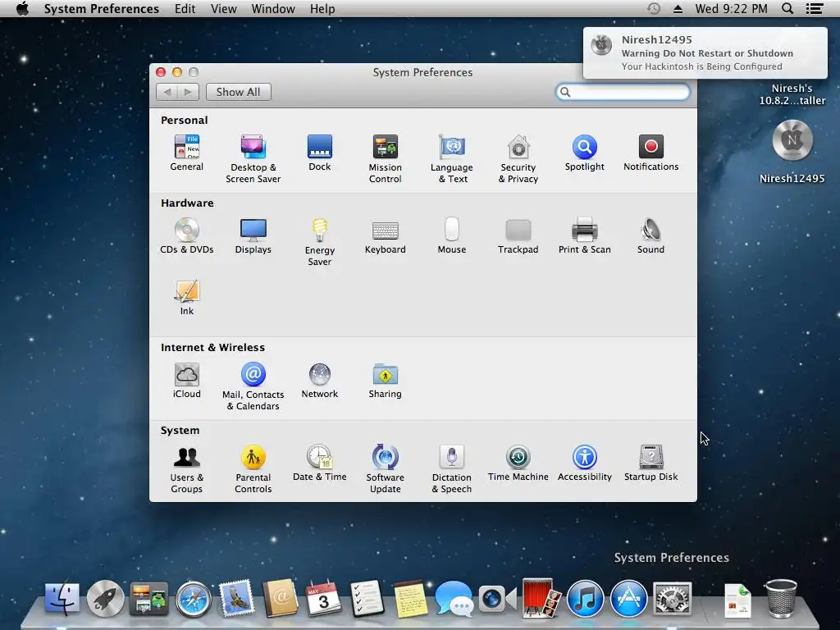
Task: Open Contacts from the Dock
Action: pyautogui.click(x=280, y=598)
